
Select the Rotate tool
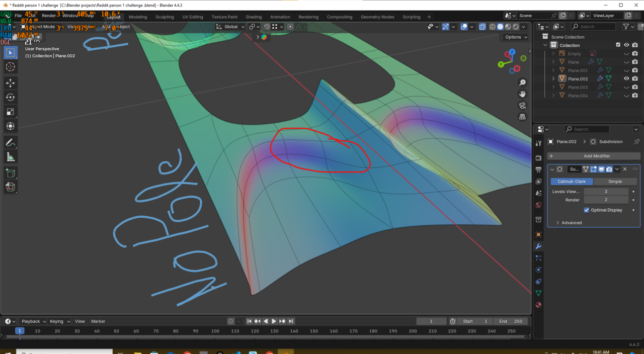(x=10, y=98)
